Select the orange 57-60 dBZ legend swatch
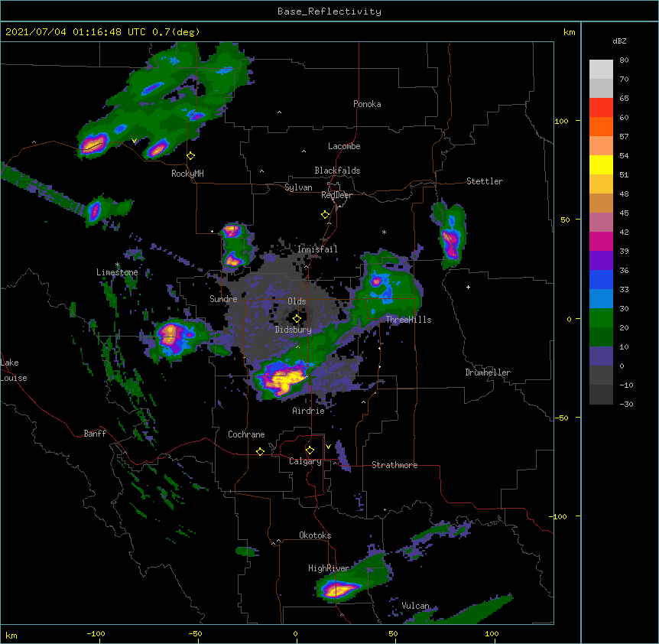 pyautogui.click(x=601, y=126)
